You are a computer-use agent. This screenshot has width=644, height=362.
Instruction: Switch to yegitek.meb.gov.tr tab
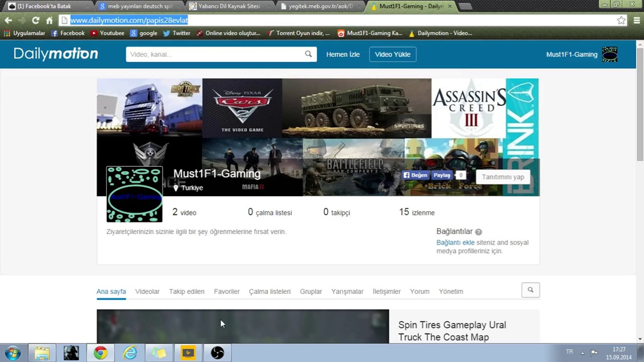click(x=320, y=6)
